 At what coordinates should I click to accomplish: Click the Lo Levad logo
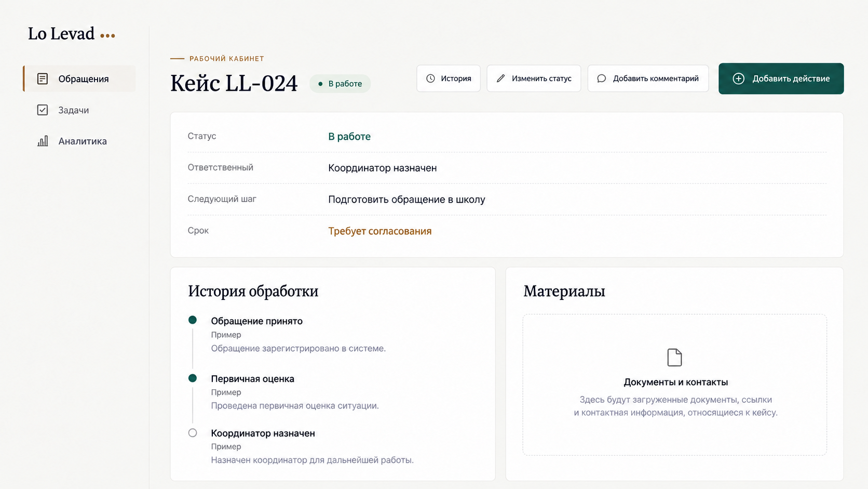(x=61, y=34)
